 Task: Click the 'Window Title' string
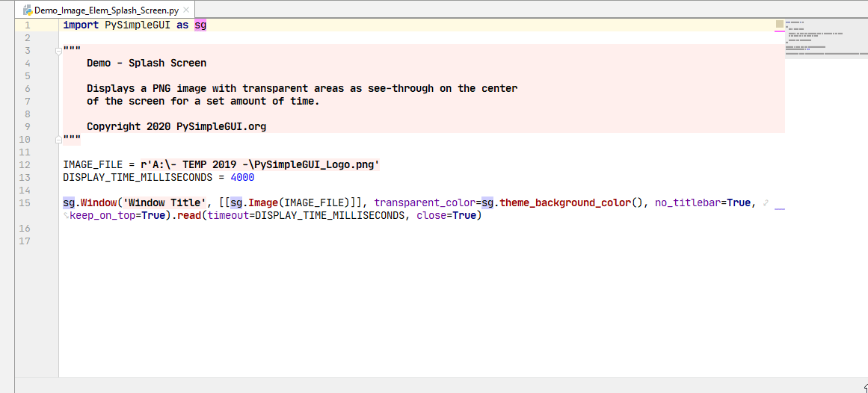[164, 203]
